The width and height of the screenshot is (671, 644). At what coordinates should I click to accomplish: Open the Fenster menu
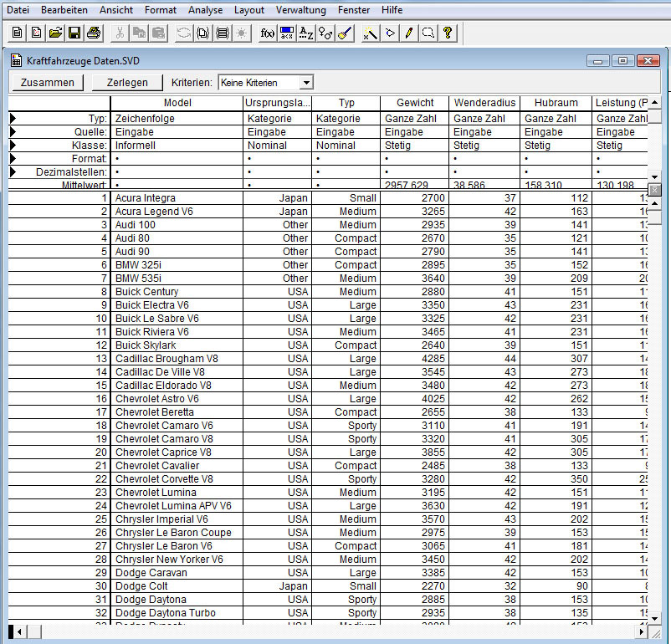tap(354, 10)
